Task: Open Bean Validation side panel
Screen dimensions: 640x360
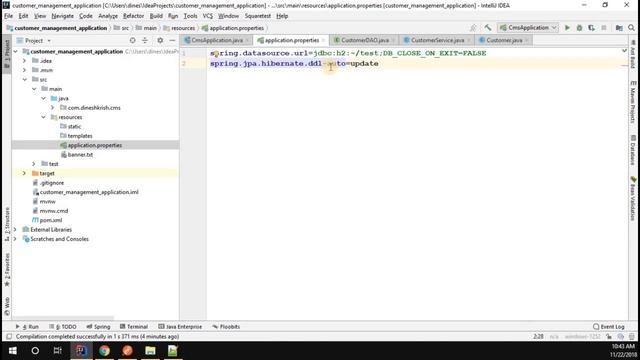Action: click(633, 199)
